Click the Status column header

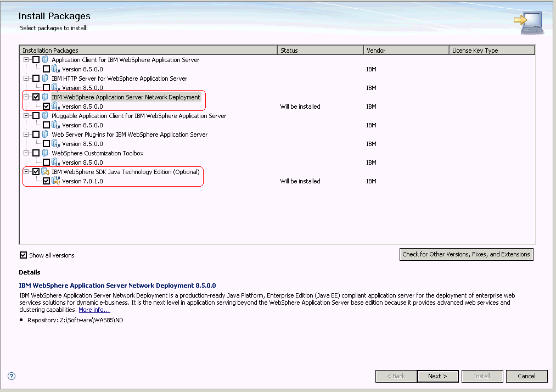(x=320, y=51)
